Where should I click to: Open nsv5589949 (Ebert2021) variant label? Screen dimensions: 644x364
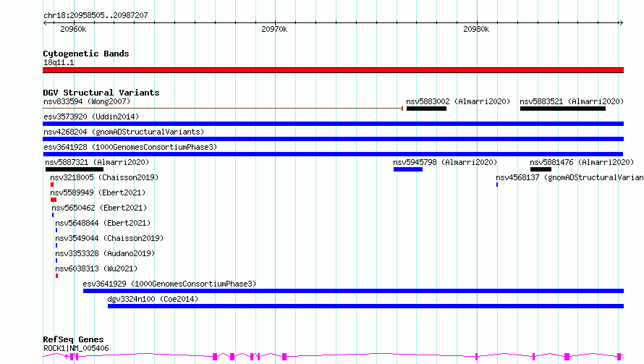click(x=98, y=192)
